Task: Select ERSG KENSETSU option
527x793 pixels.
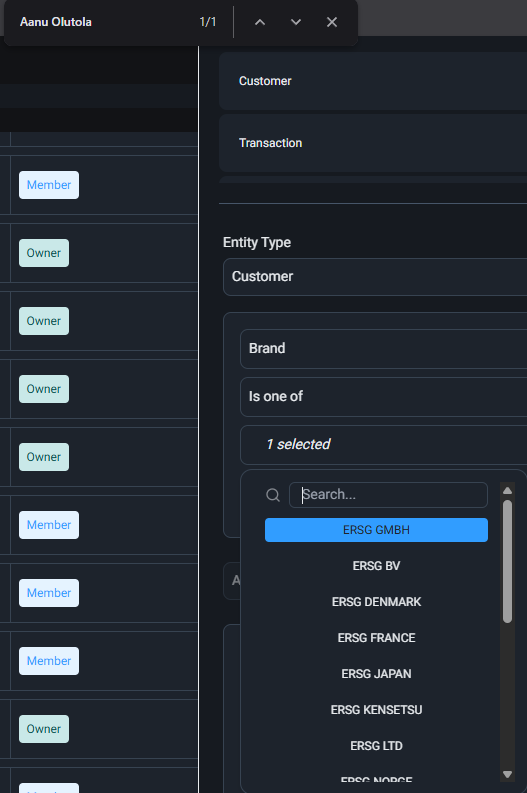Action: tap(376, 710)
